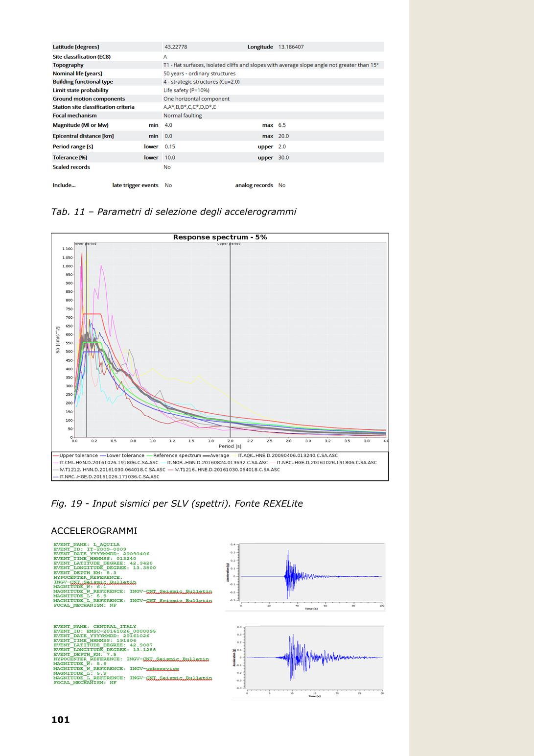Click the Central Italy accelerogram plot image

coord(308,661)
